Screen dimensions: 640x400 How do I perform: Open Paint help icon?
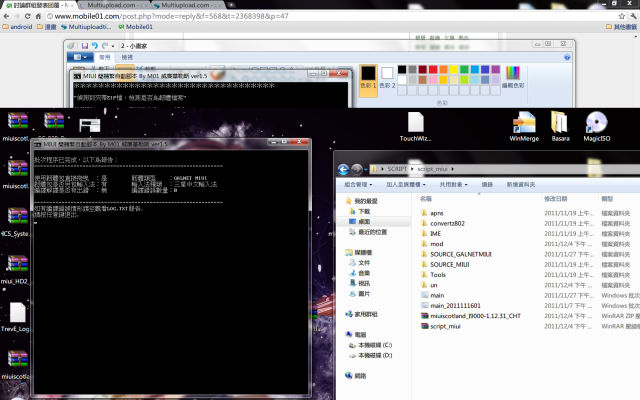pos(567,57)
